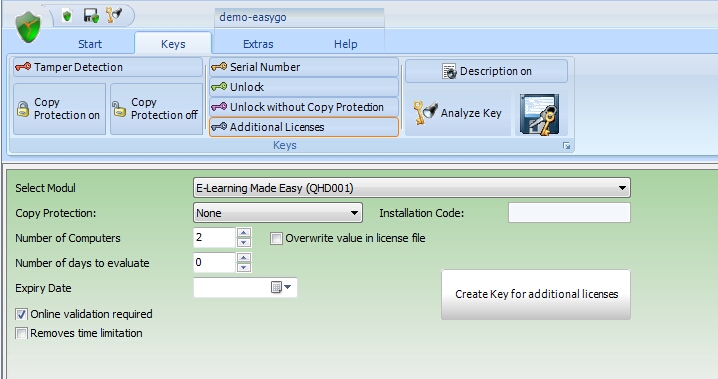The width and height of the screenshot is (718, 379).
Task: Uncheck Online validation required
Action: pyautogui.click(x=21, y=314)
